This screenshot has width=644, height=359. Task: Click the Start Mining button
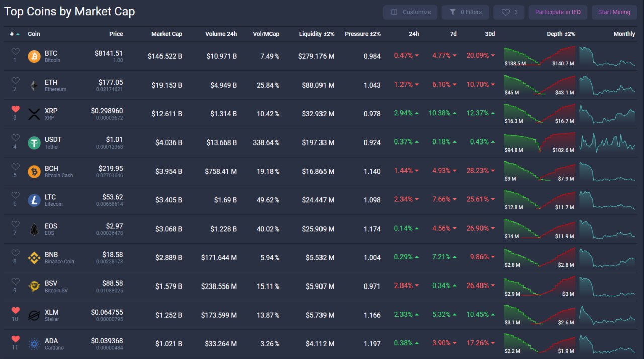tap(614, 12)
